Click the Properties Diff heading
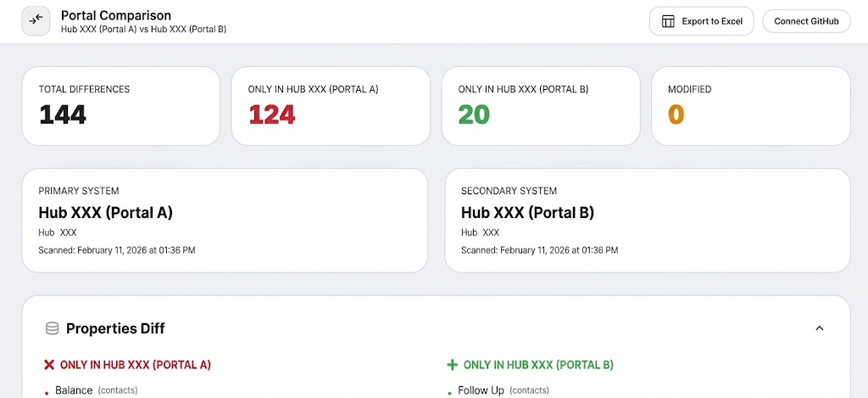This screenshot has width=868, height=398. click(115, 328)
